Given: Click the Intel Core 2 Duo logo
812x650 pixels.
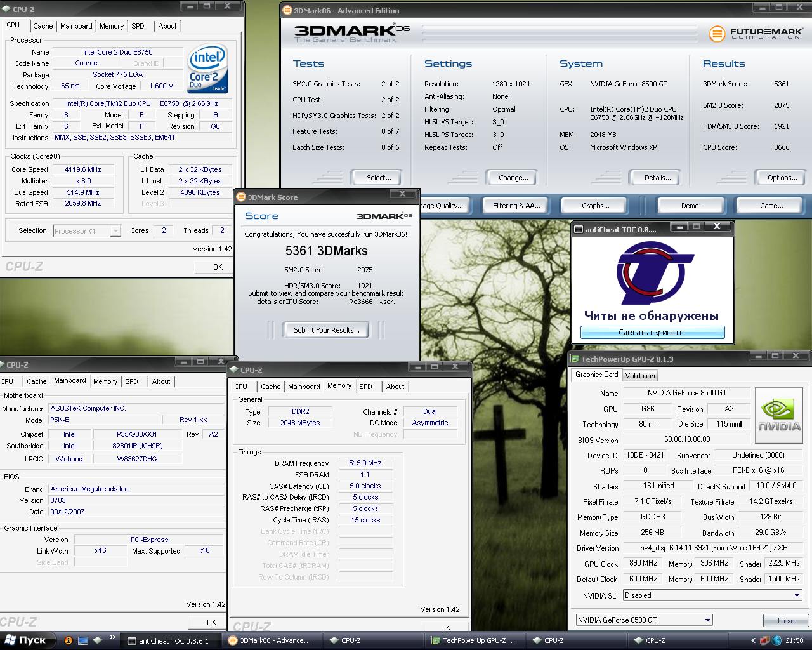Looking at the screenshot, I should point(207,69).
